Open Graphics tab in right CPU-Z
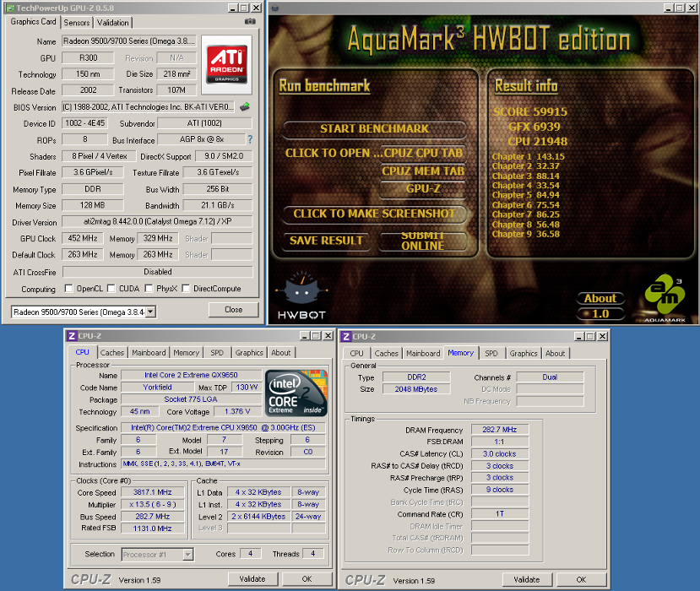 click(524, 354)
